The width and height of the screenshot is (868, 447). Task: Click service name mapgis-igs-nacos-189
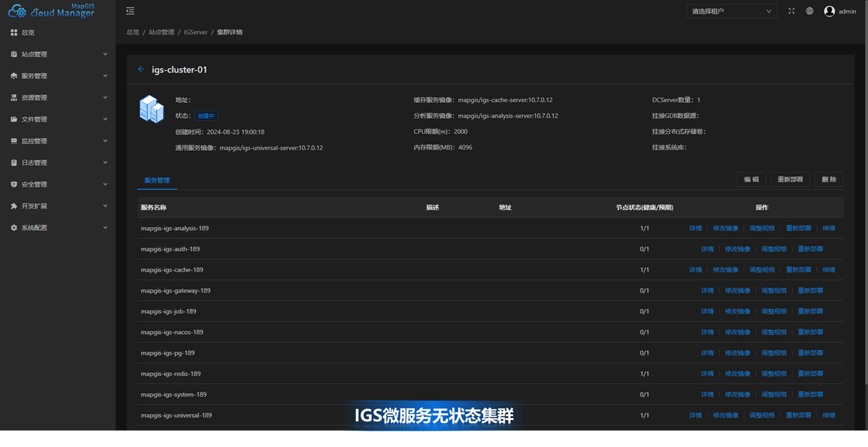click(172, 333)
